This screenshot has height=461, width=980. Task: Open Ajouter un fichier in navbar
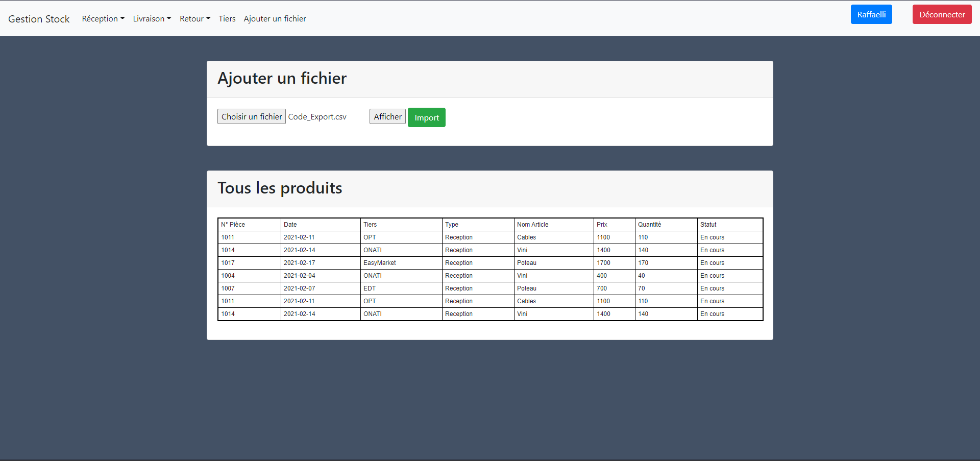click(x=275, y=19)
